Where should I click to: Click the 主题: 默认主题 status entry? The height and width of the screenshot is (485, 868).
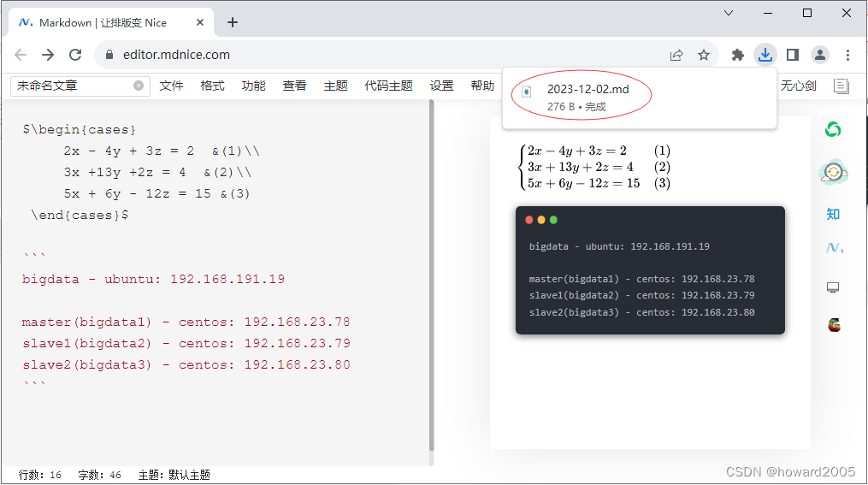[174, 475]
